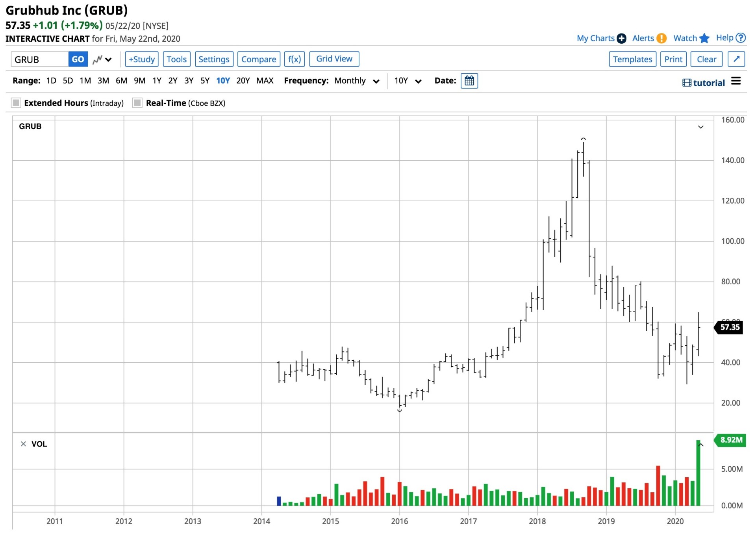Select the 1Y range
This screenshot has height=534, width=756.
point(157,81)
